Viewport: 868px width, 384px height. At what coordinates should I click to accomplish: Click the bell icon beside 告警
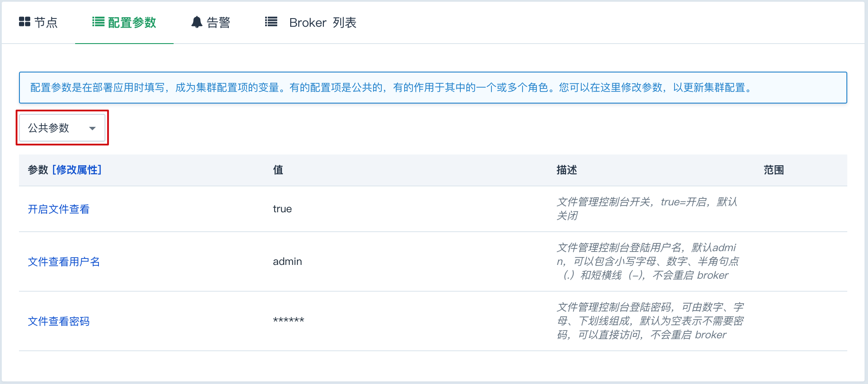tap(197, 22)
